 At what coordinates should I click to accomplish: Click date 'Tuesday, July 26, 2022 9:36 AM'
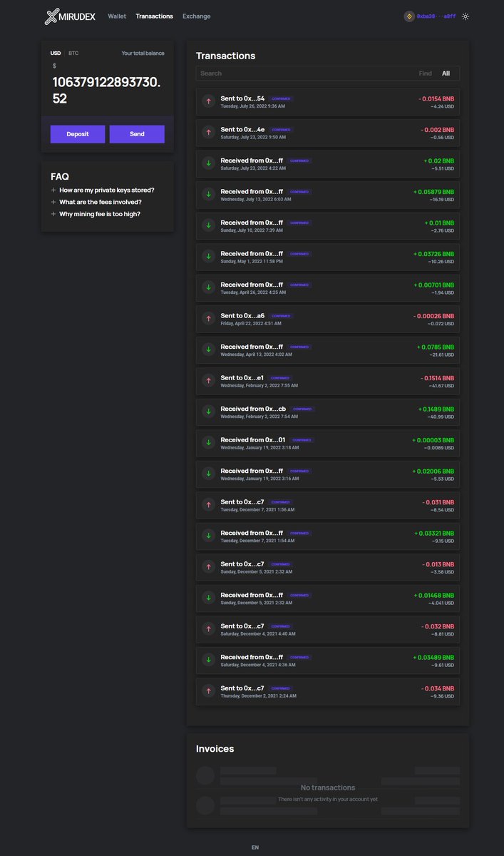coord(252,106)
